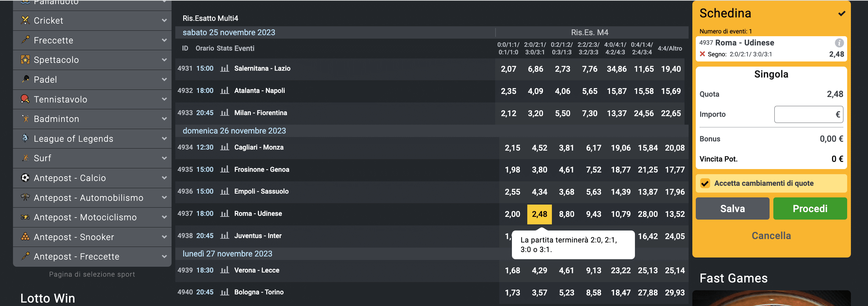
Task: Click the Tennistavolo paddle icon
Action: pyautogui.click(x=25, y=99)
